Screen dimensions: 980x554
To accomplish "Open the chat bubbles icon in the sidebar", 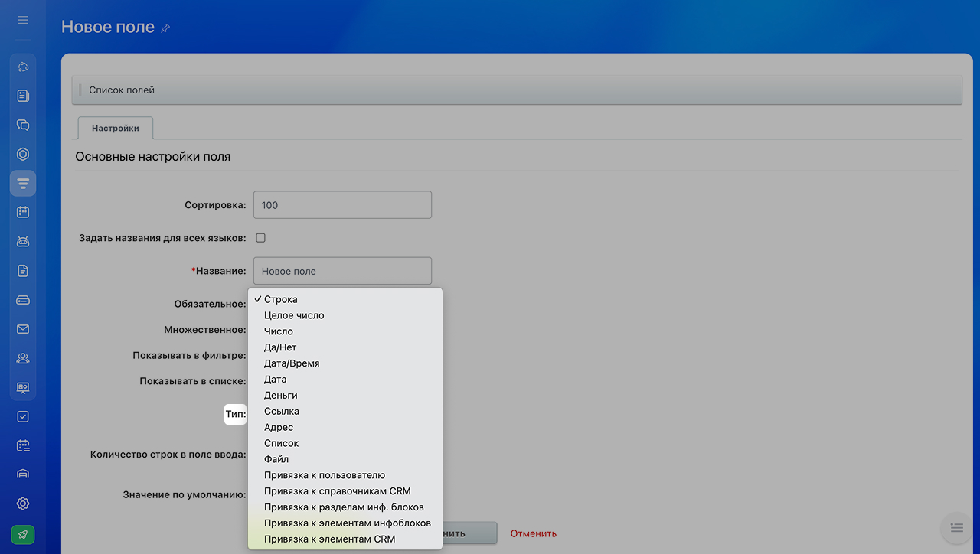I will pyautogui.click(x=23, y=125).
